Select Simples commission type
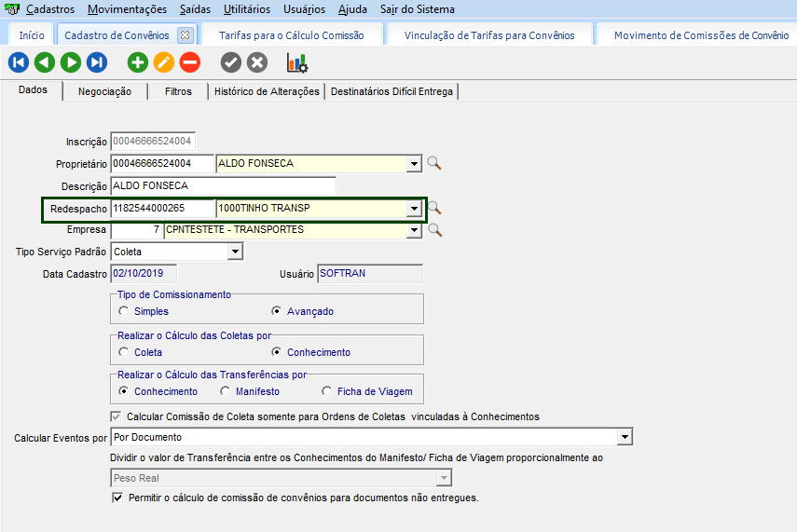This screenshot has height=532, width=797. coord(124,311)
